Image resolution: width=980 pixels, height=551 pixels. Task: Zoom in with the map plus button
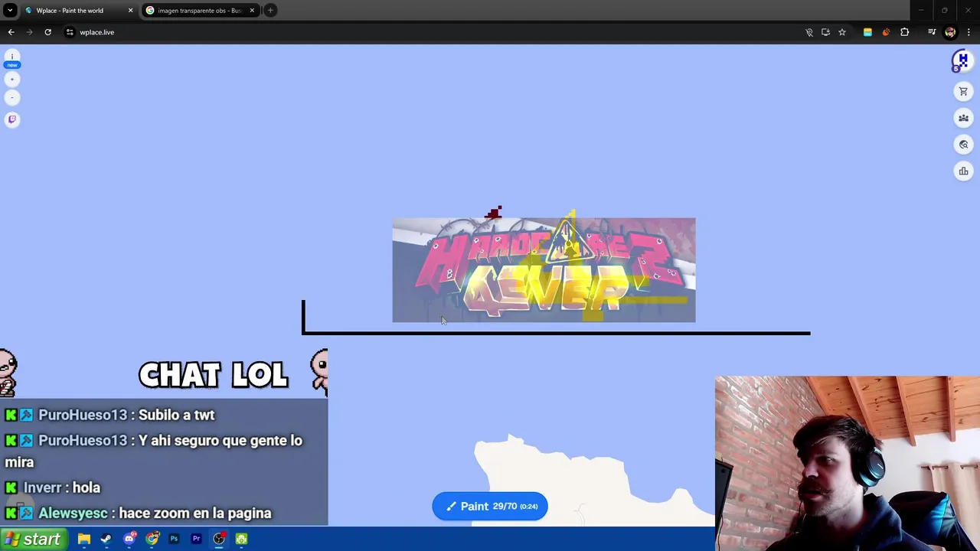12,79
